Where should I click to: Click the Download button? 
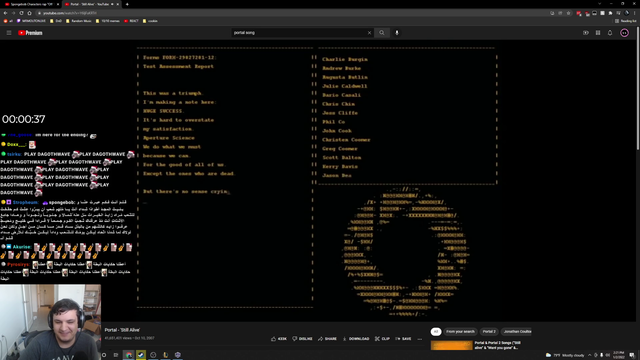point(356,339)
